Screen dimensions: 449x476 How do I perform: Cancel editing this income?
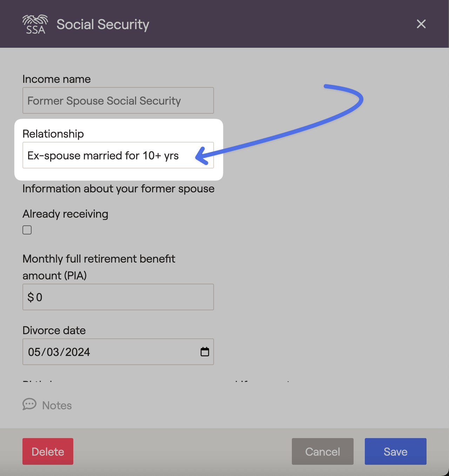click(x=322, y=451)
